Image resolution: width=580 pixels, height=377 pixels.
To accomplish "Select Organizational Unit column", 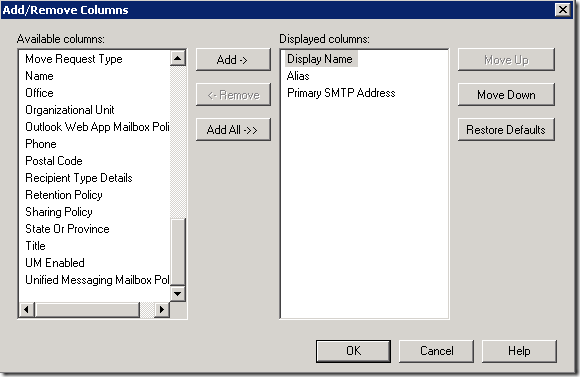I will [70, 110].
